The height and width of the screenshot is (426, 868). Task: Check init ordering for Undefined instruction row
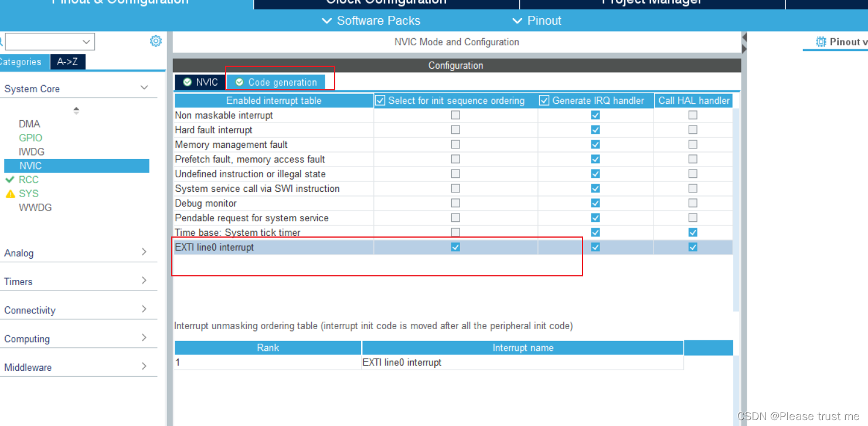click(x=455, y=174)
